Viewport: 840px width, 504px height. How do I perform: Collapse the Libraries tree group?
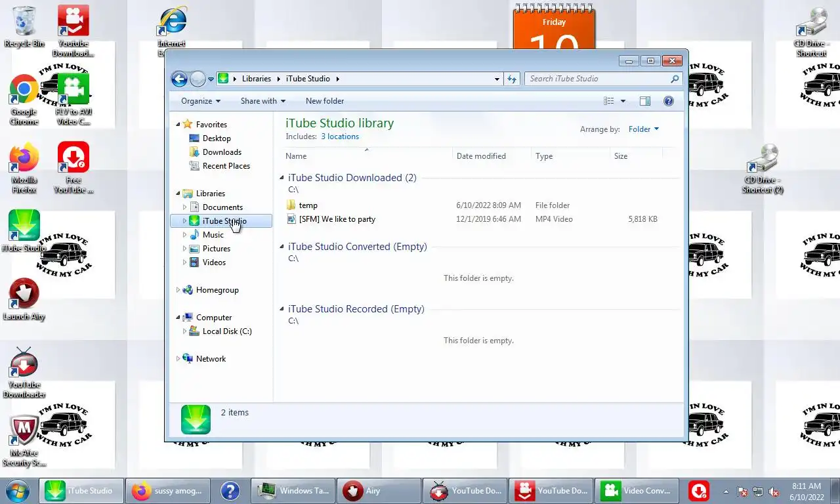tap(178, 194)
